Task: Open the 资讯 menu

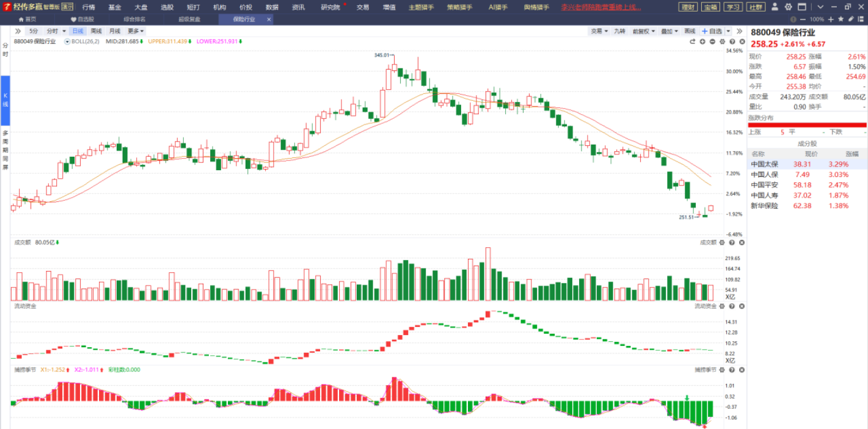Action: tap(298, 7)
